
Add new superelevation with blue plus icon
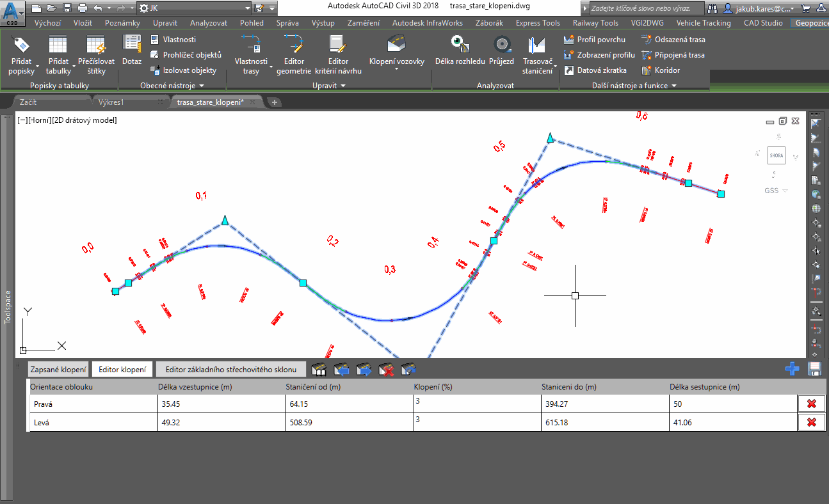(x=793, y=369)
